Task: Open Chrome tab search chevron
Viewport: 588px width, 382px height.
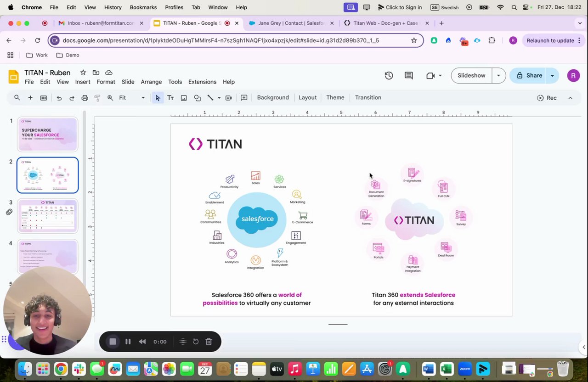Action: tap(580, 23)
